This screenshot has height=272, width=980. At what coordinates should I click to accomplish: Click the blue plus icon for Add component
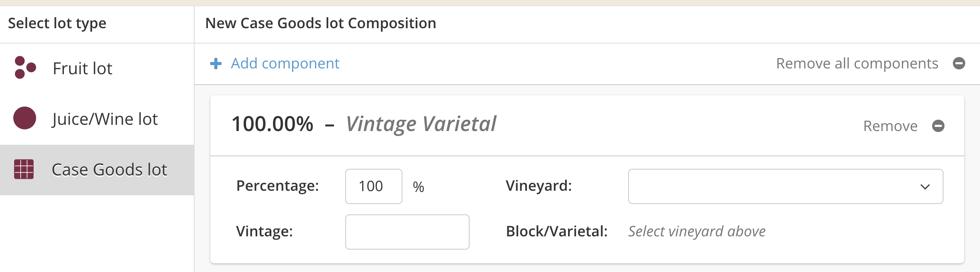216,63
